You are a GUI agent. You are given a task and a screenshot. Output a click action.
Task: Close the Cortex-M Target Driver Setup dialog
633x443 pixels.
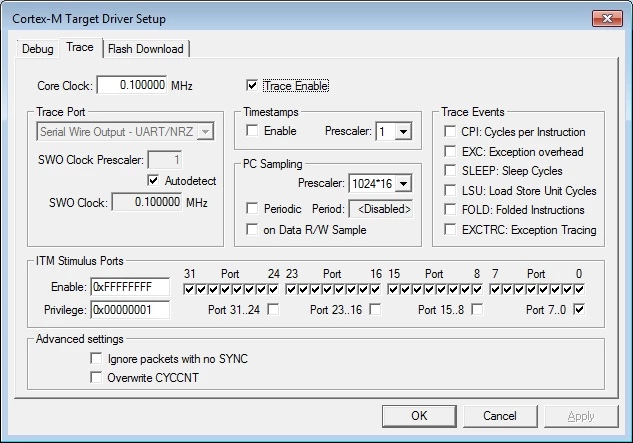(607, 18)
